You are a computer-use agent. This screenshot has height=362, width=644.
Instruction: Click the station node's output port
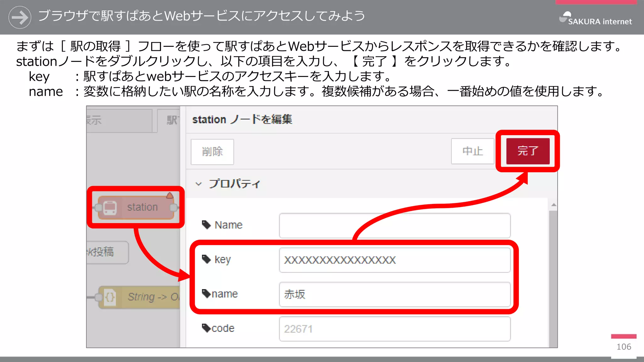pos(174,207)
